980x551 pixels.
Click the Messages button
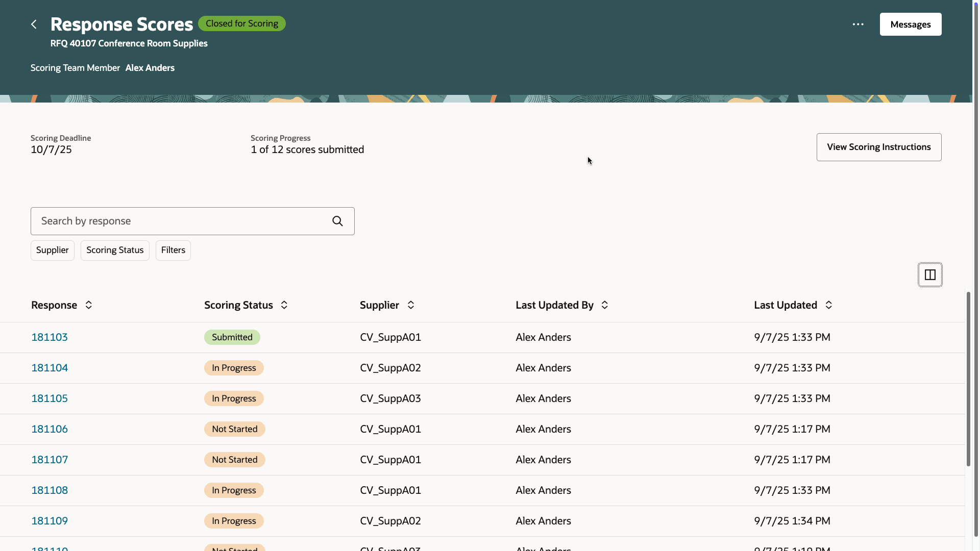pos(910,24)
